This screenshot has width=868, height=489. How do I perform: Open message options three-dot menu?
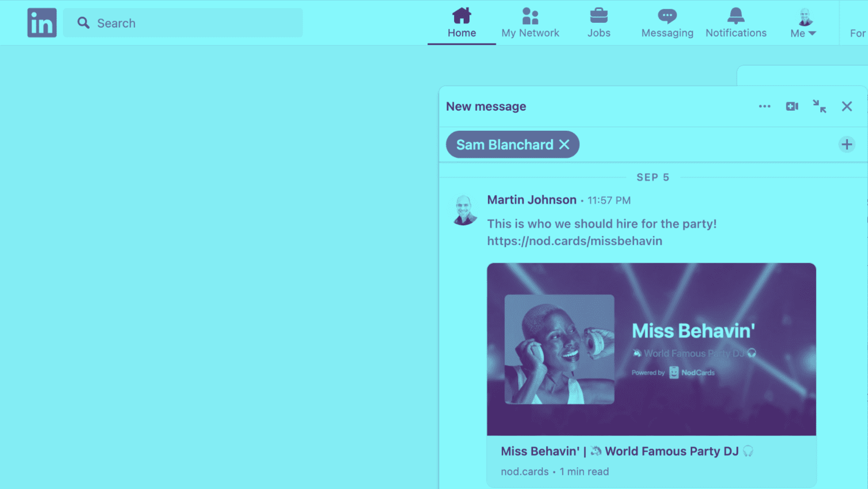[x=764, y=106]
